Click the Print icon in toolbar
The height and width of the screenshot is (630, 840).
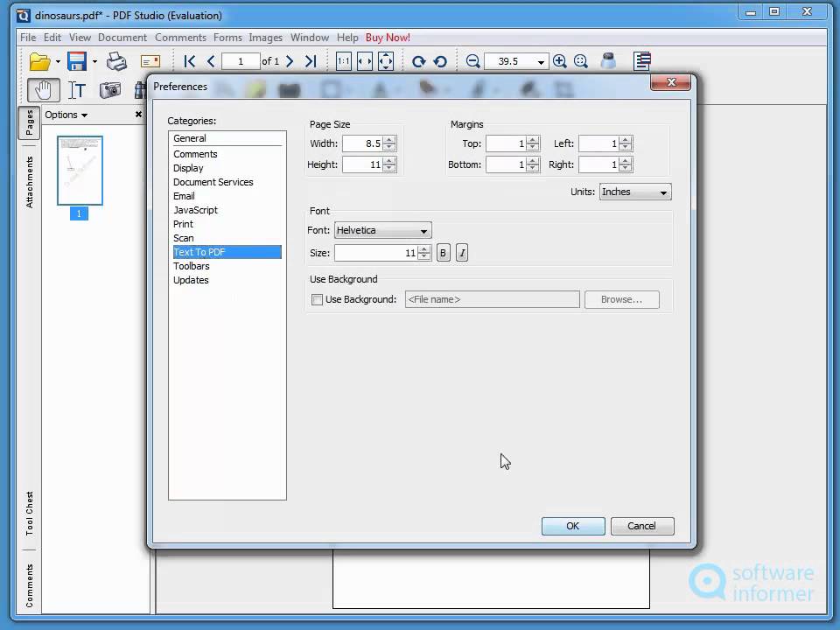pos(116,61)
